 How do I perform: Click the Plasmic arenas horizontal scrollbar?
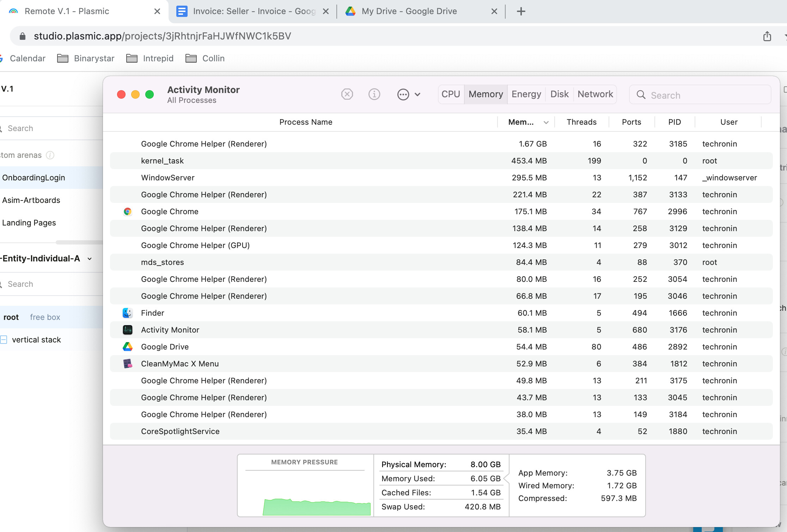[x=79, y=242]
